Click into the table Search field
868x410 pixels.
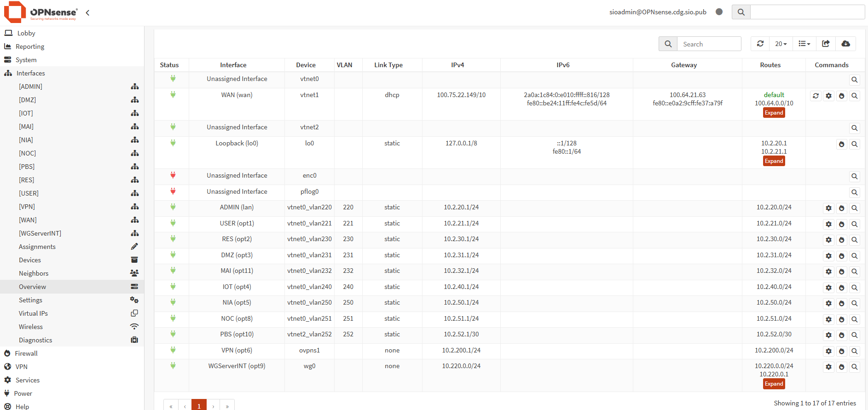click(709, 44)
